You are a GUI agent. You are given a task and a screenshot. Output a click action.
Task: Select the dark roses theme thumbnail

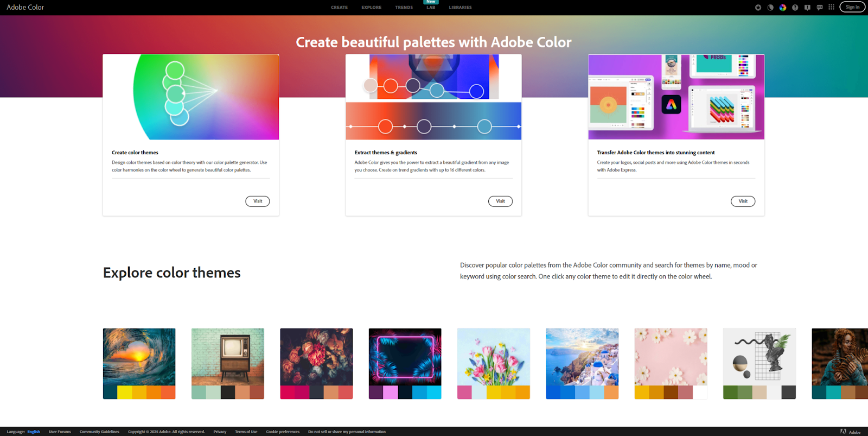coord(316,357)
